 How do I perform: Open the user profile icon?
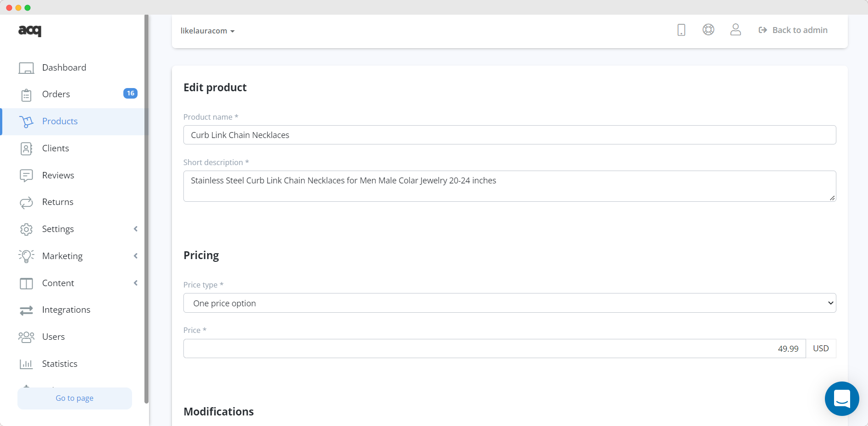735,30
